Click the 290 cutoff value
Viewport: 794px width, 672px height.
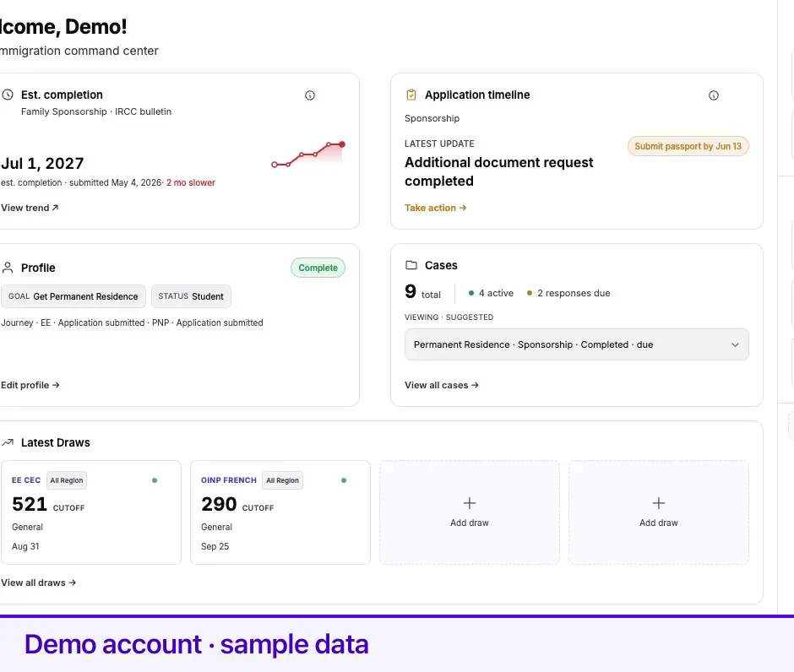(x=219, y=504)
